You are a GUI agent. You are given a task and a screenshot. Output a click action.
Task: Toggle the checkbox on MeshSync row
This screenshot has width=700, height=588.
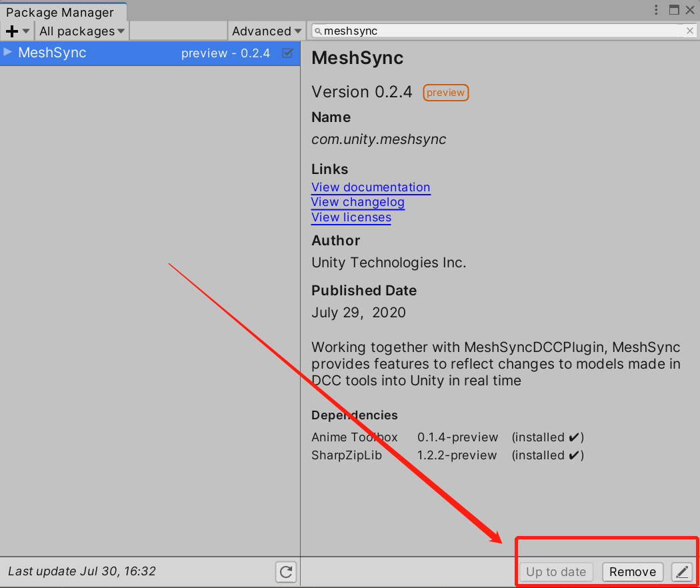pos(288,53)
